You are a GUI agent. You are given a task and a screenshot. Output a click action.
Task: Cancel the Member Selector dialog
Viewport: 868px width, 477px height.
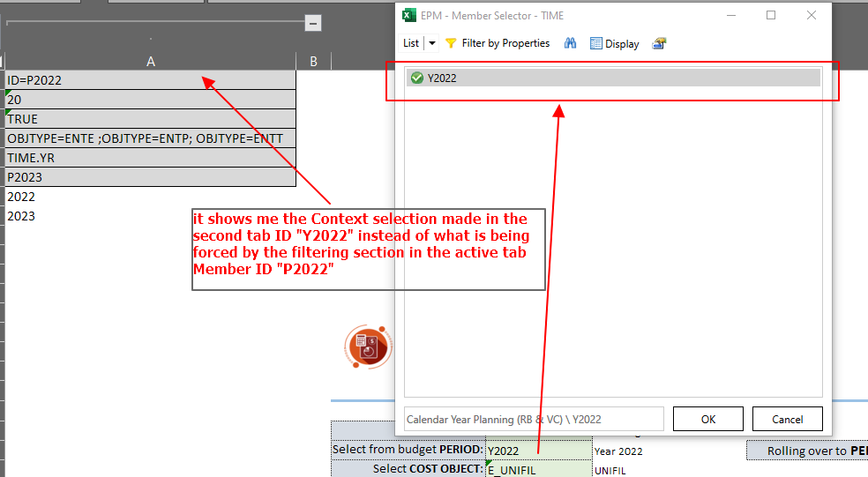point(787,419)
